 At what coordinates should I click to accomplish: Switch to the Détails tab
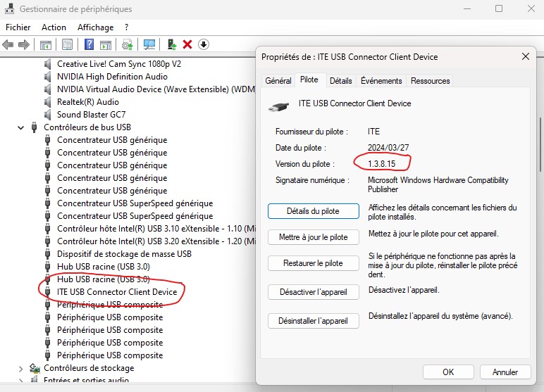pyautogui.click(x=340, y=81)
